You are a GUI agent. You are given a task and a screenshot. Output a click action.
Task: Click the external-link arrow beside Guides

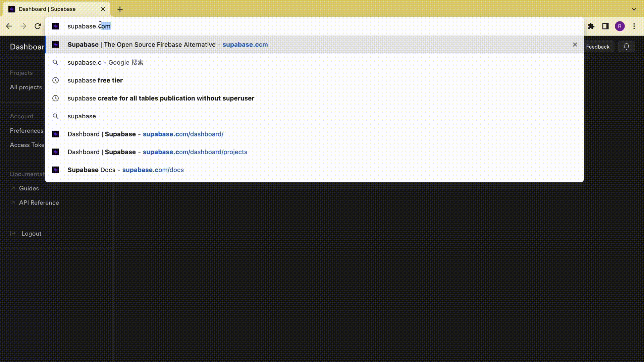tap(13, 188)
